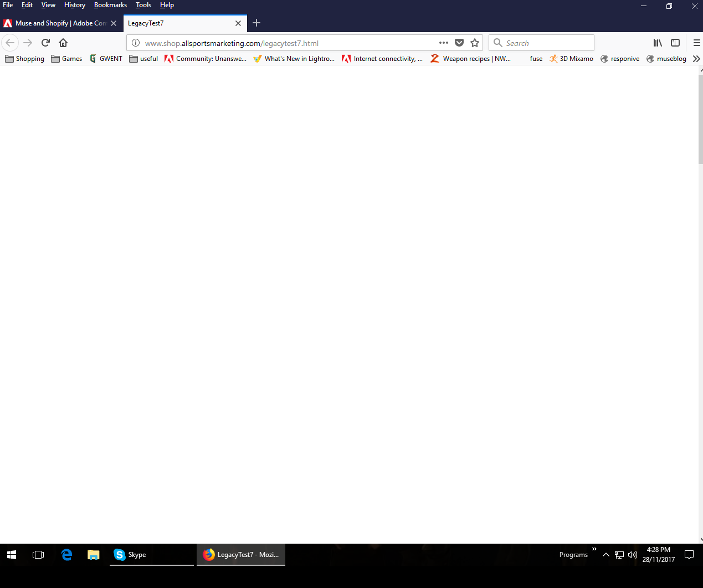
Task: Open the museblog bookmark
Action: (x=666, y=59)
